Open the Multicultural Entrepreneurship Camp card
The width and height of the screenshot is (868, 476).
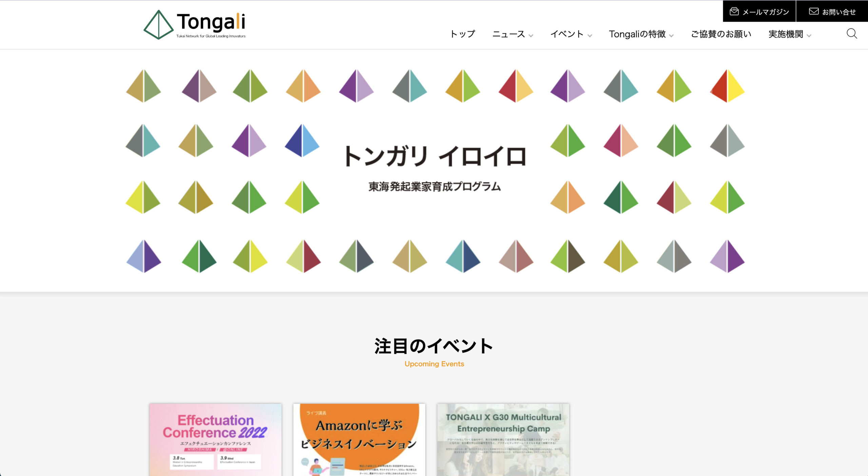click(x=503, y=439)
